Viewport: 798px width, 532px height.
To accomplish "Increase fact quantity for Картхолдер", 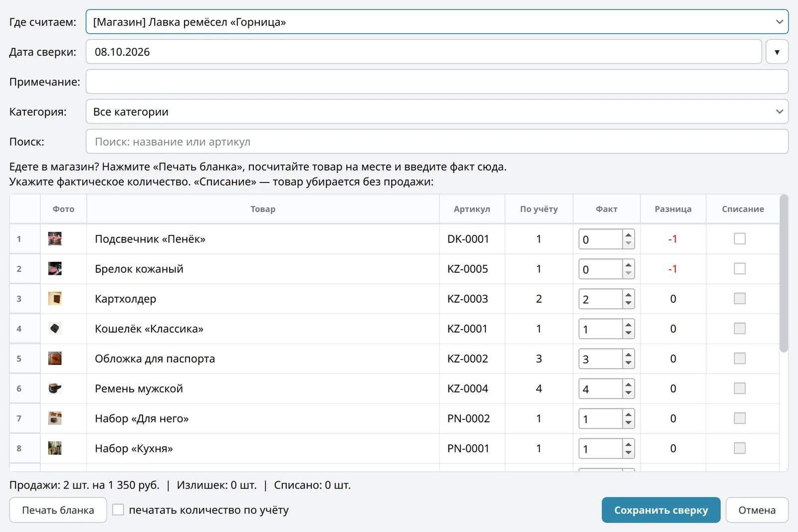I will 628,295.
